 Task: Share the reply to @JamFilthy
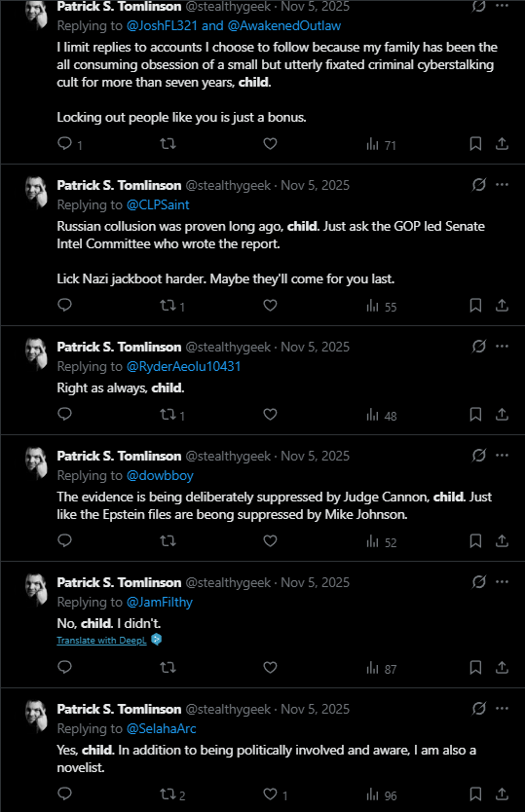click(x=502, y=667)
